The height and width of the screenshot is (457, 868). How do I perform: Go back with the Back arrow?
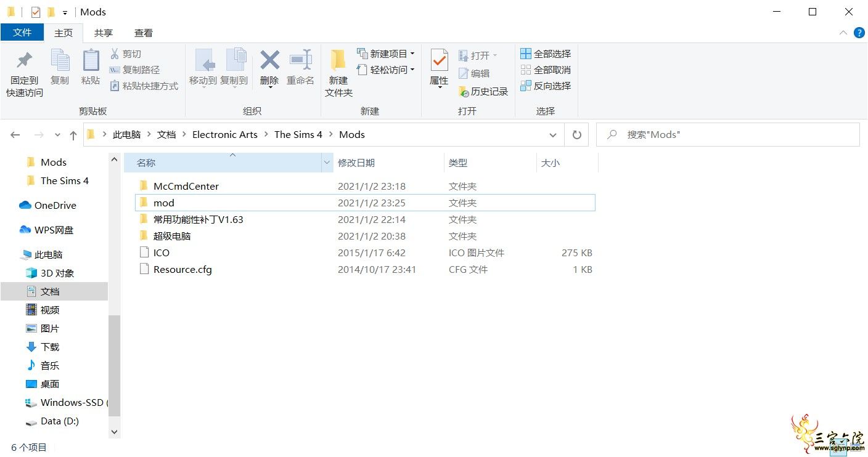click(x=15, y=135)
